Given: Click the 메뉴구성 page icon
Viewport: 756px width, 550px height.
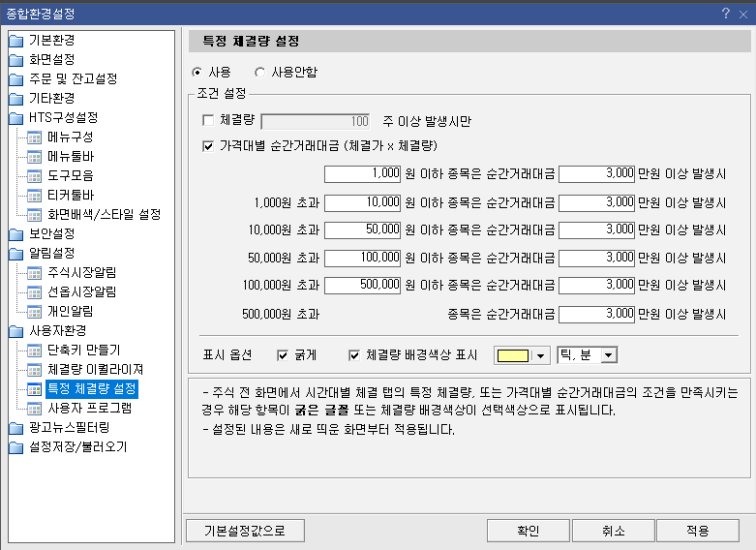Looking at the screenshot, I should (x=34, y=137).
